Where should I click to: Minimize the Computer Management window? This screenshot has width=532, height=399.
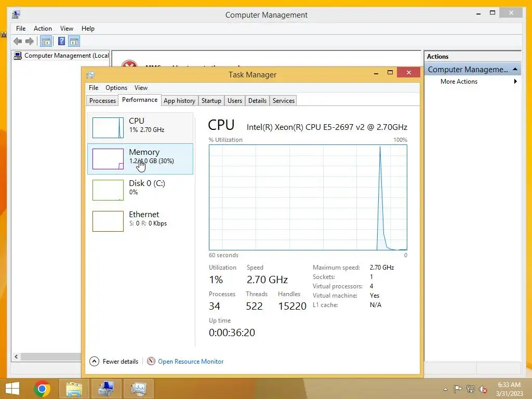coord(478,13)
